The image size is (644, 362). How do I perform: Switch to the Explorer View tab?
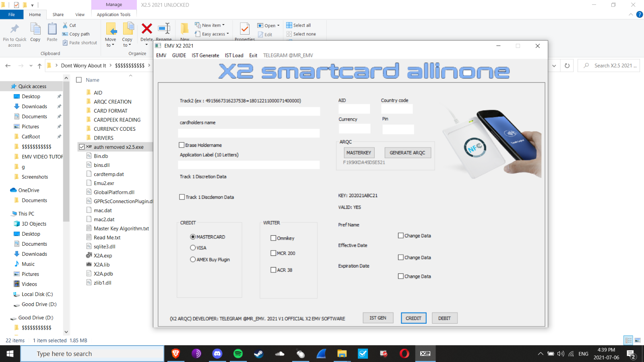tap(80, 14)
